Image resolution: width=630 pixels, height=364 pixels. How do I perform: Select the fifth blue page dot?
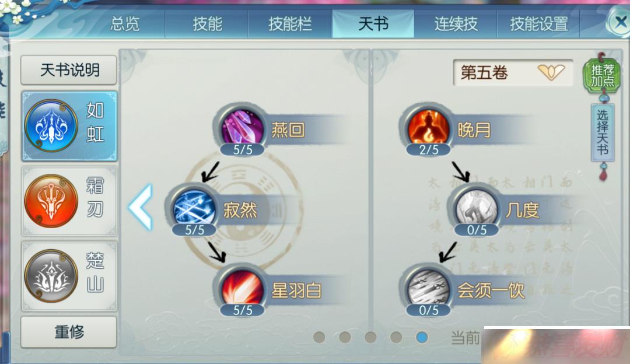pos(422,337)
